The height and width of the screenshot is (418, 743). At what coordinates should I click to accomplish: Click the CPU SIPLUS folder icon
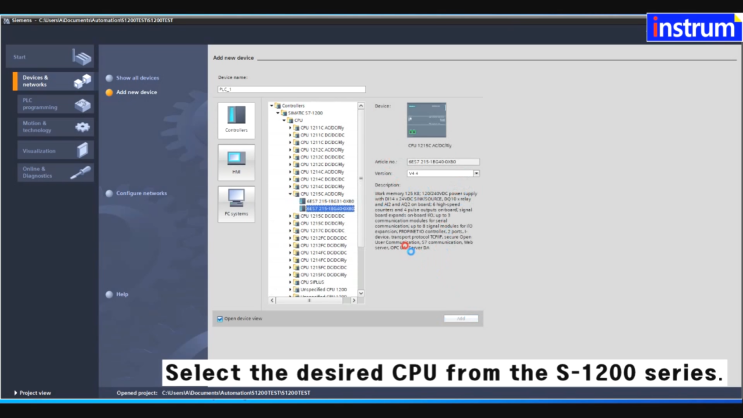point(297,282)
